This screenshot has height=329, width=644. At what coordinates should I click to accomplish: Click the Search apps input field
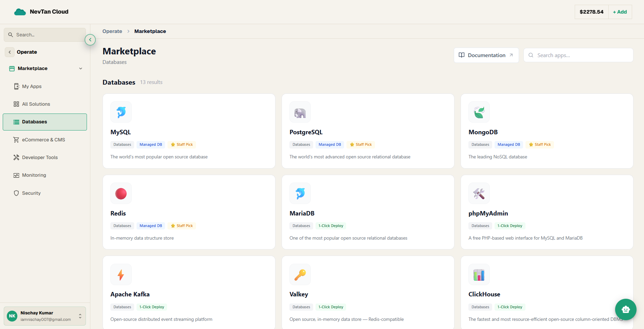tap(578, 55)
